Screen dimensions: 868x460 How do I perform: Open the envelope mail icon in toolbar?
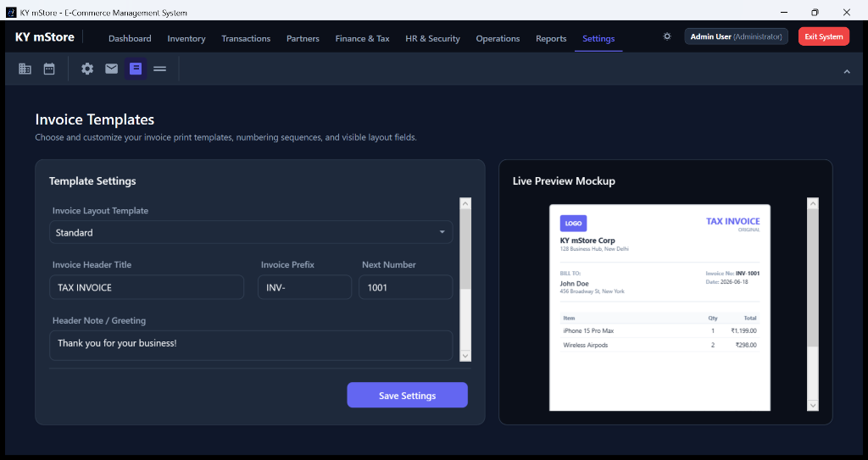112,69
